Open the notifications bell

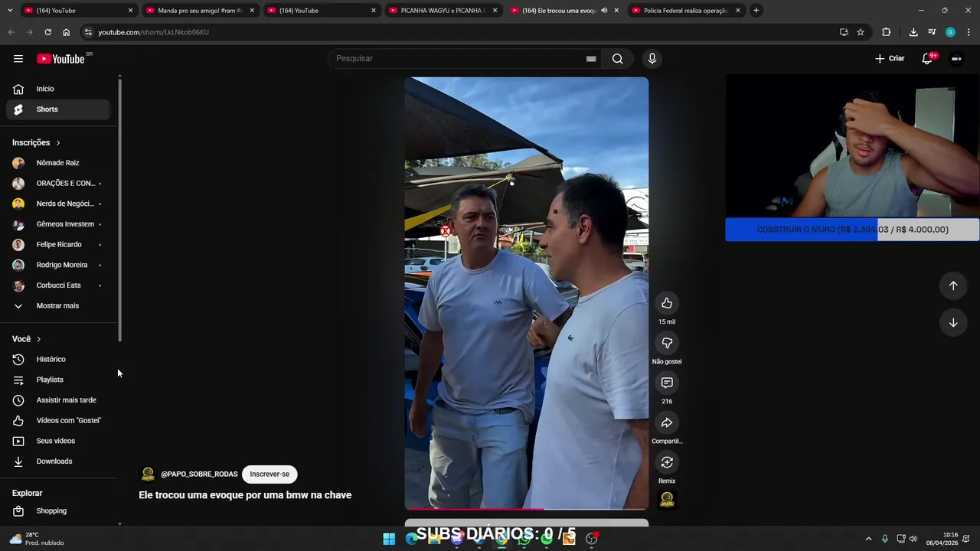coord(928,59)
